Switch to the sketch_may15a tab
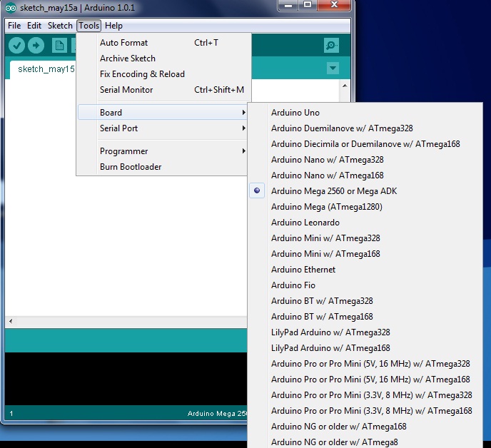491x448 pixels. coord(46,69)
